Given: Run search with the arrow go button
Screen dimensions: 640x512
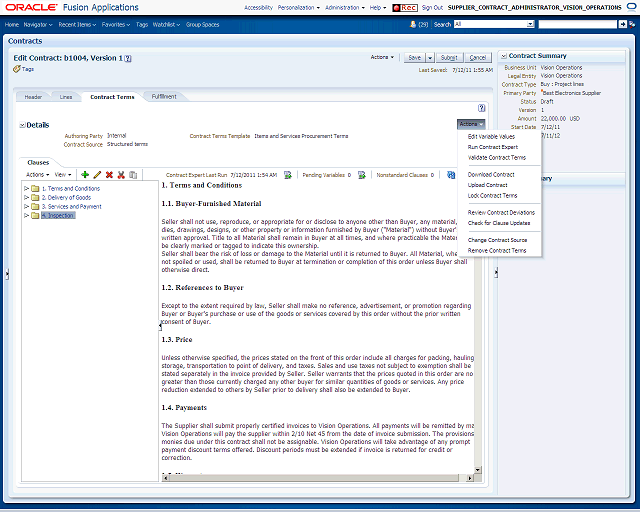Looking at the screenshot, I should 622,24.
